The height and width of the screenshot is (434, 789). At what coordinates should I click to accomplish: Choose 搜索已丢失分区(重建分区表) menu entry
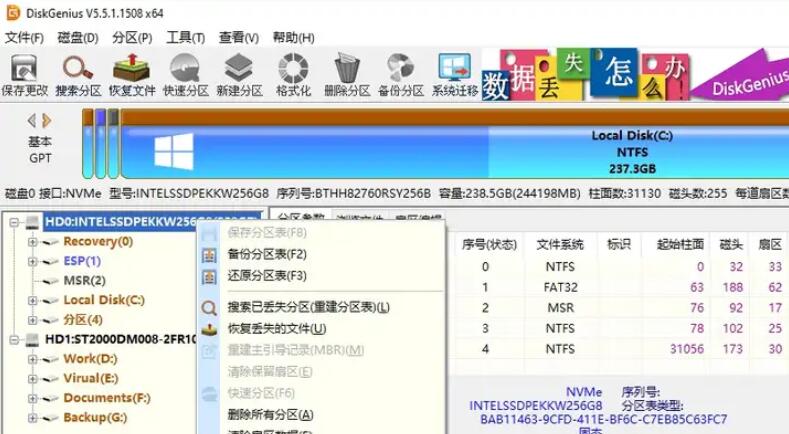(308, 307)
